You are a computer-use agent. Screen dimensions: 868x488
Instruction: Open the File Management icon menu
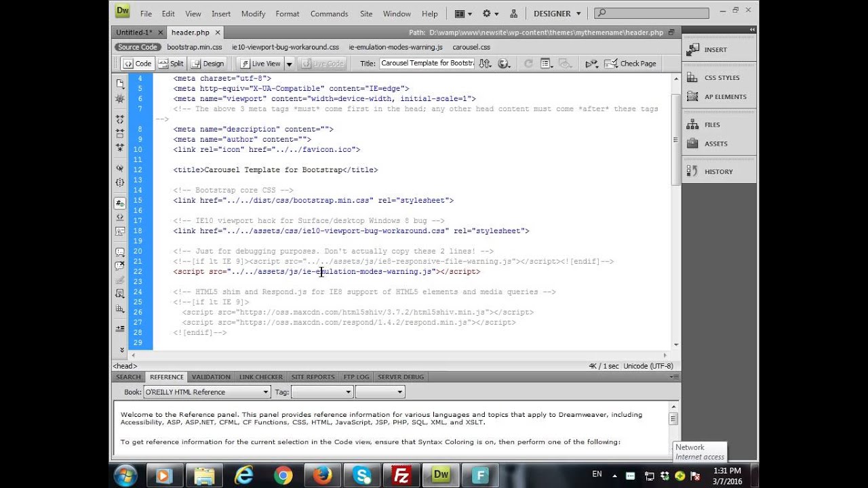point(484,63)
